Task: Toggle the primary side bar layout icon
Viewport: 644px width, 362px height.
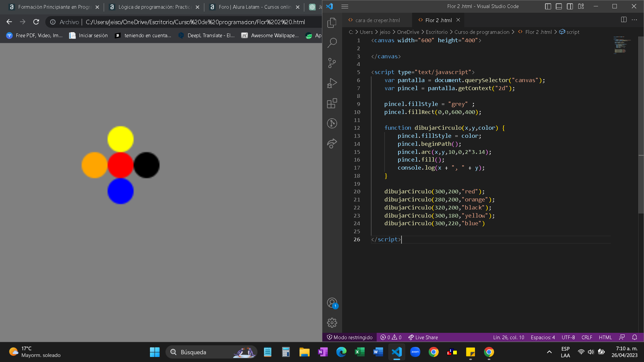Action: point(548,6)
